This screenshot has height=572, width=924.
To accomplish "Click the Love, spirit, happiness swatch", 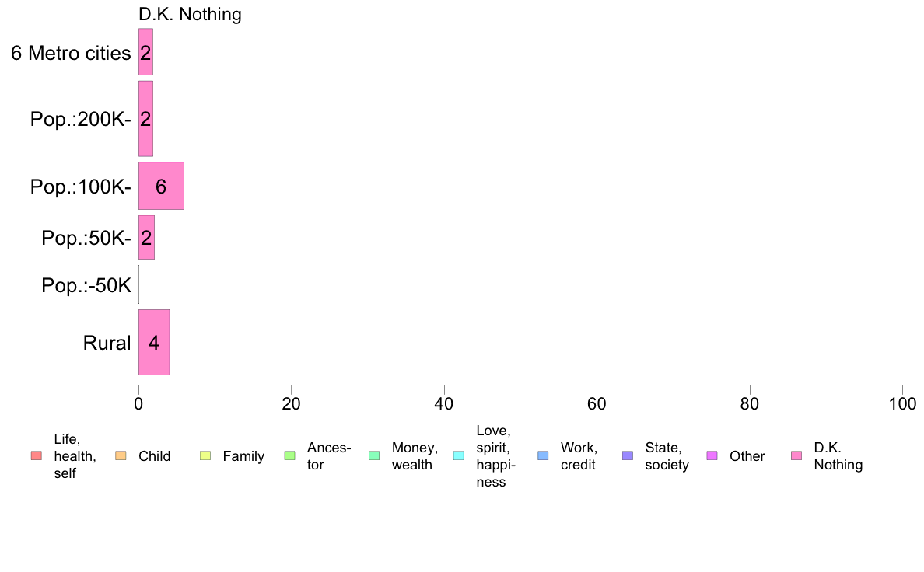I will (x=458, y=456).
